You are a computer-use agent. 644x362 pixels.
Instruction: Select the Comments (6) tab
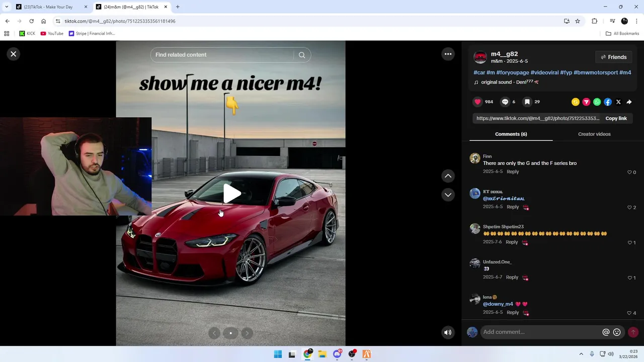tap(511, 134)
